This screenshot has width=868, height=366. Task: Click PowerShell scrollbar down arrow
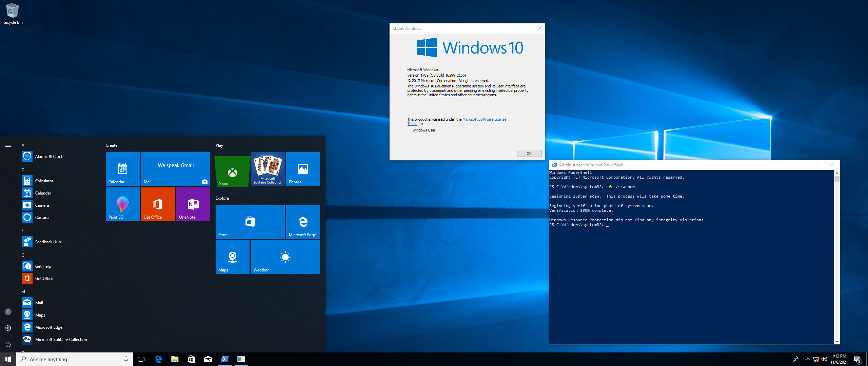point(837,342)
